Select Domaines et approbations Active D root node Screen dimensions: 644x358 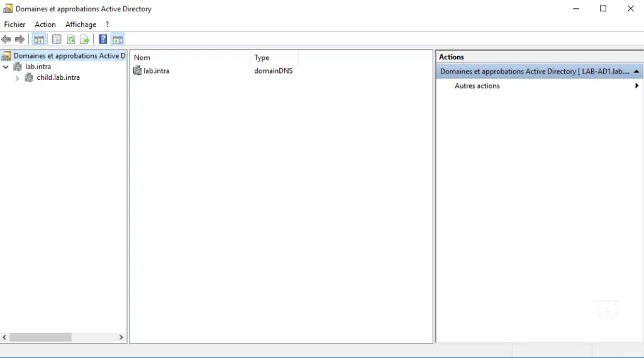pyautogui.click(x=69, y=56)
